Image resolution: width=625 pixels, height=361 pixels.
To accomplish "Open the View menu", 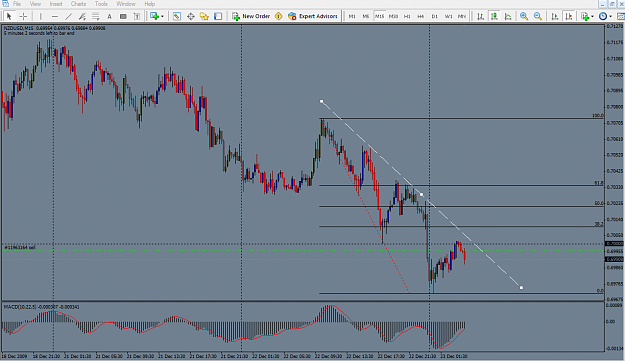I will coord(35,4).
